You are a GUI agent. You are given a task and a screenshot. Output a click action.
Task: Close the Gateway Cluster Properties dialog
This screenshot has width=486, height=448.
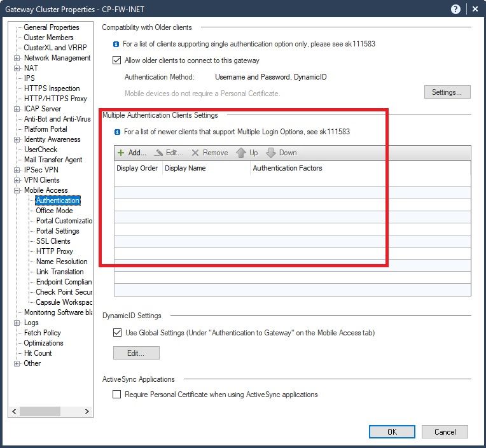[475, 10]
